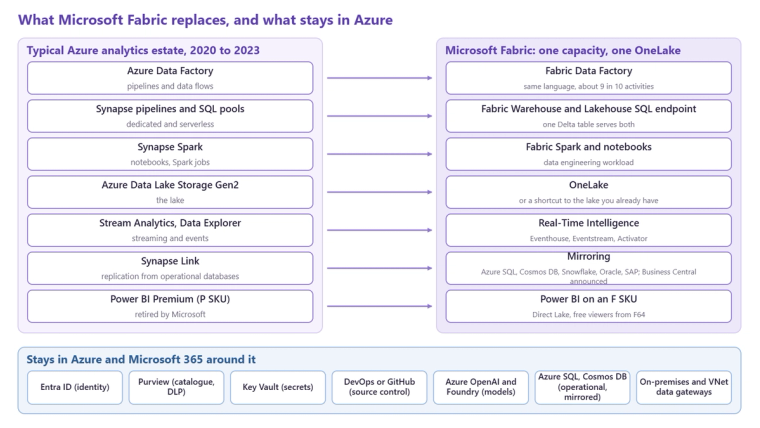Select the 'Key Vault (secrets)' box
This screenshot has height=428, width=760.
coord(278,387)
